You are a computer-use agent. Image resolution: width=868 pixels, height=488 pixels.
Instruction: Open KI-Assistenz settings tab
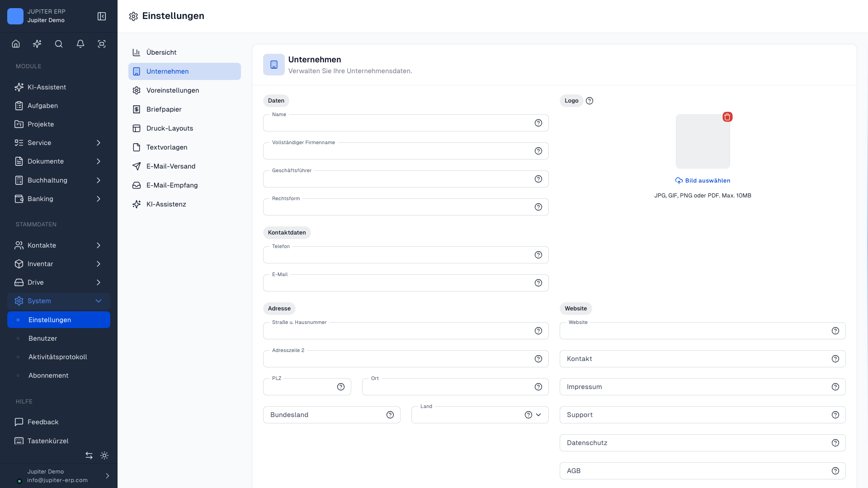(184, 204)
